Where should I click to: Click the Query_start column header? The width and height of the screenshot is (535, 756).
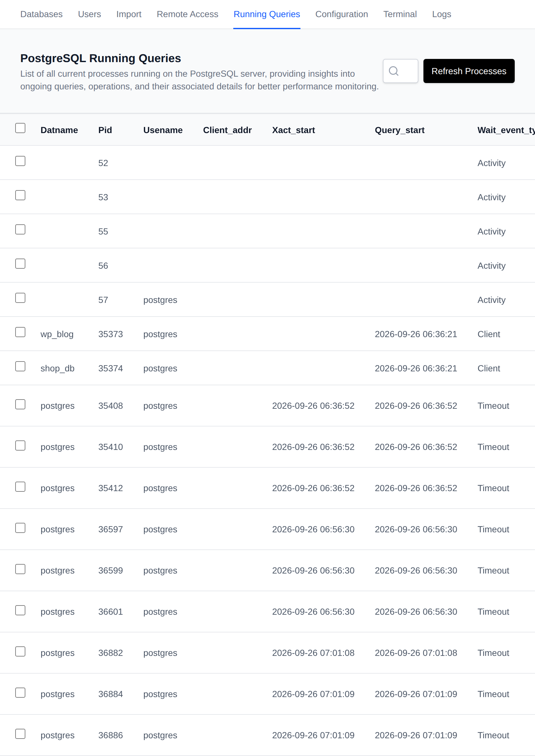[x=399, y=130]
